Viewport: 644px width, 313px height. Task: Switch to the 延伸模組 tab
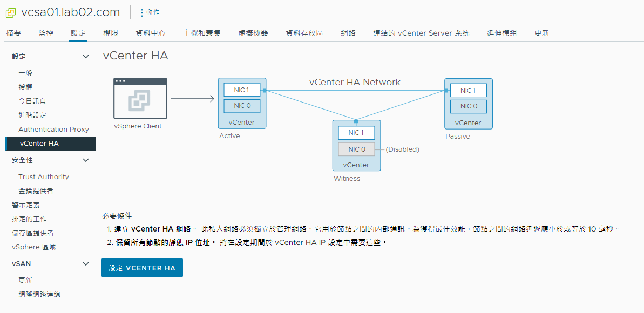point(501,33)
